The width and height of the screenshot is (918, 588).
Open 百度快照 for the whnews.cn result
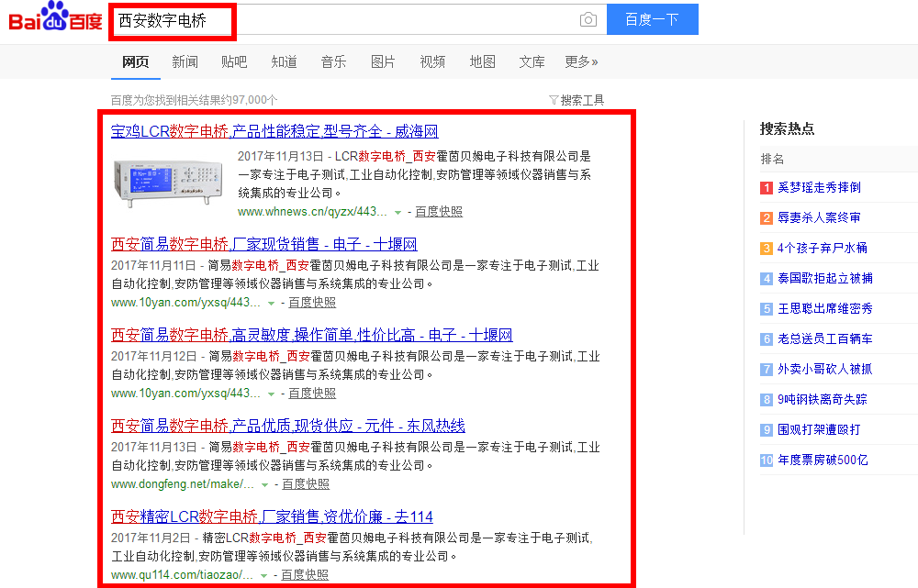(x=439, y=212)
